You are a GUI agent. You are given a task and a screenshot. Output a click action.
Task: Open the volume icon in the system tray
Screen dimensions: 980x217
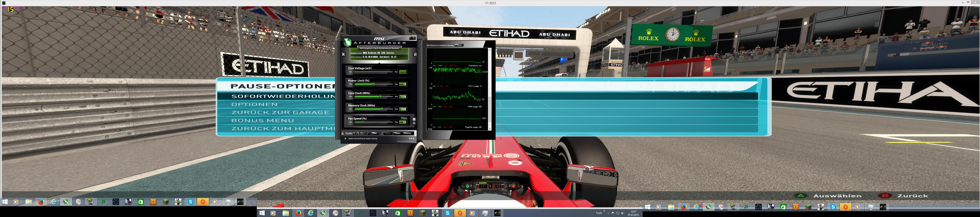623,213
